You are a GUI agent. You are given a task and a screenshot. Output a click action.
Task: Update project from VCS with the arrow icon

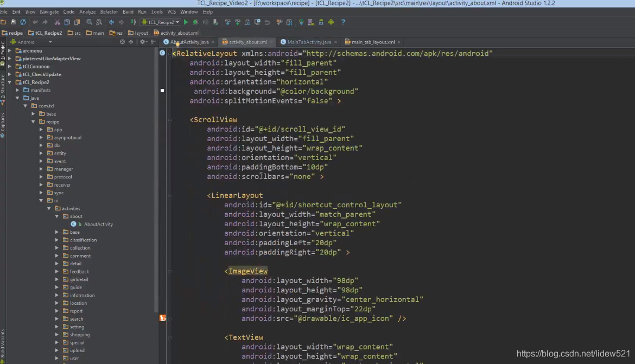coord(227,22)
